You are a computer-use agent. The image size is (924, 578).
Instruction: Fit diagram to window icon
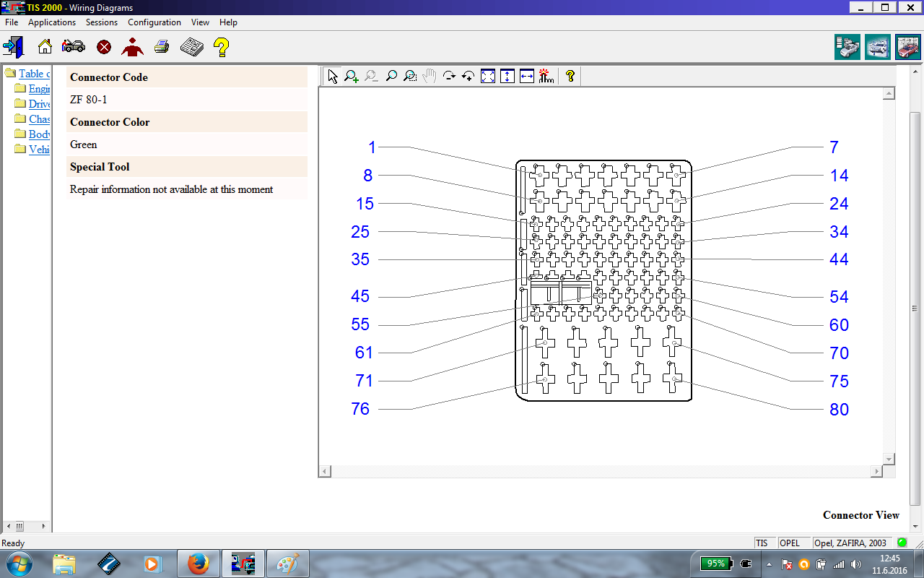coord(488,76)
